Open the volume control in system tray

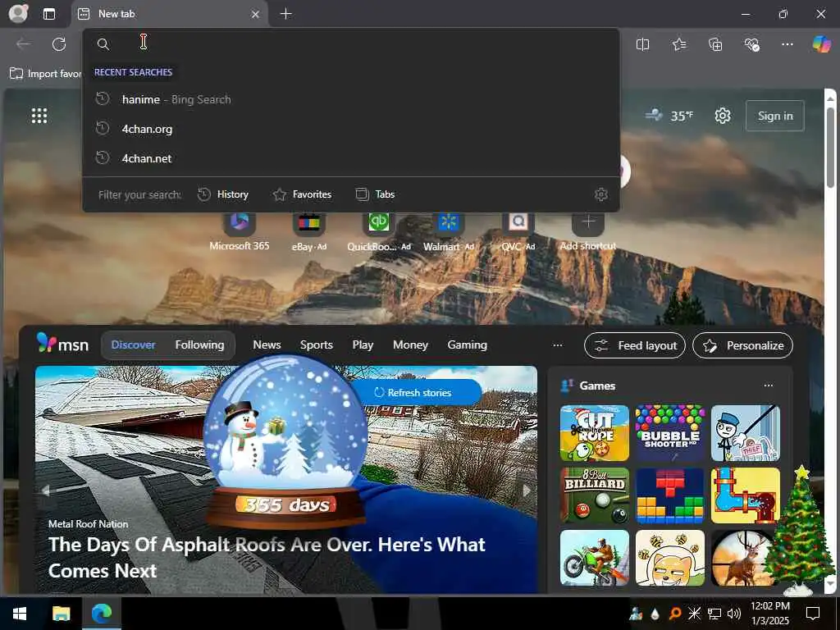(x=734, y=614)
